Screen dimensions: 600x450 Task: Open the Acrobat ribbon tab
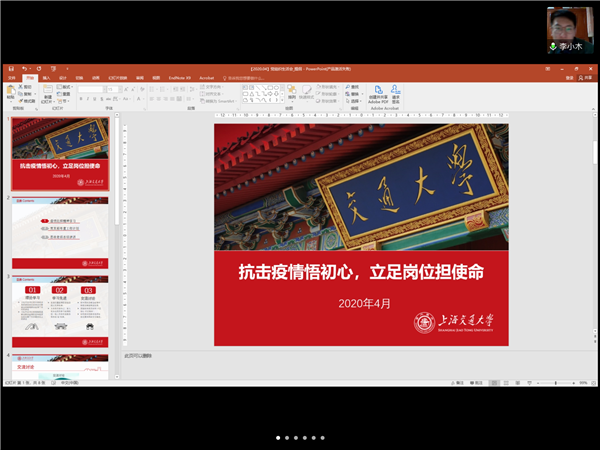[207, 77]
